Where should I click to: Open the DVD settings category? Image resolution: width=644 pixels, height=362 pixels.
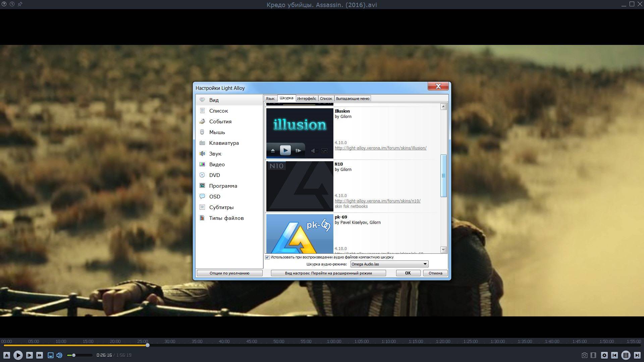(x=229, y=175)
